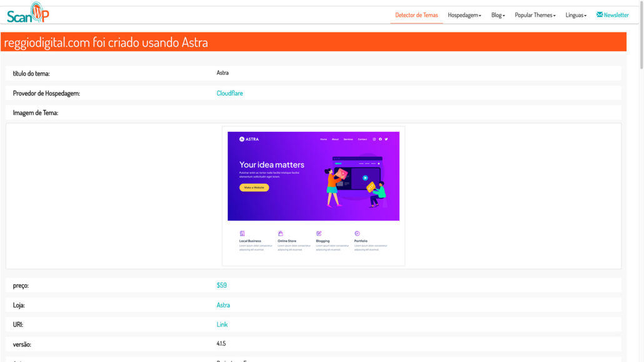Image resolution: width=644 pixels, height=362 pixels.
Task: Click the Blogging icon in the Astra preview
Action: [318, 233]
